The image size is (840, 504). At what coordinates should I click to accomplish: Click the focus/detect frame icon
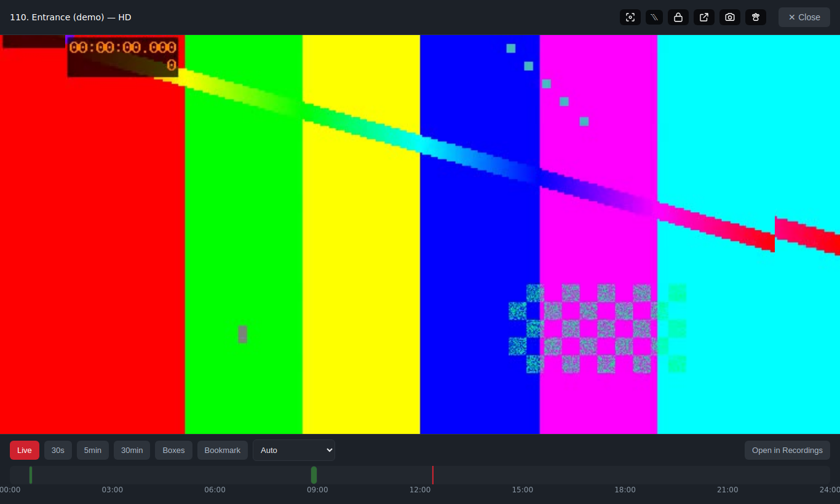tap(630, 17)
